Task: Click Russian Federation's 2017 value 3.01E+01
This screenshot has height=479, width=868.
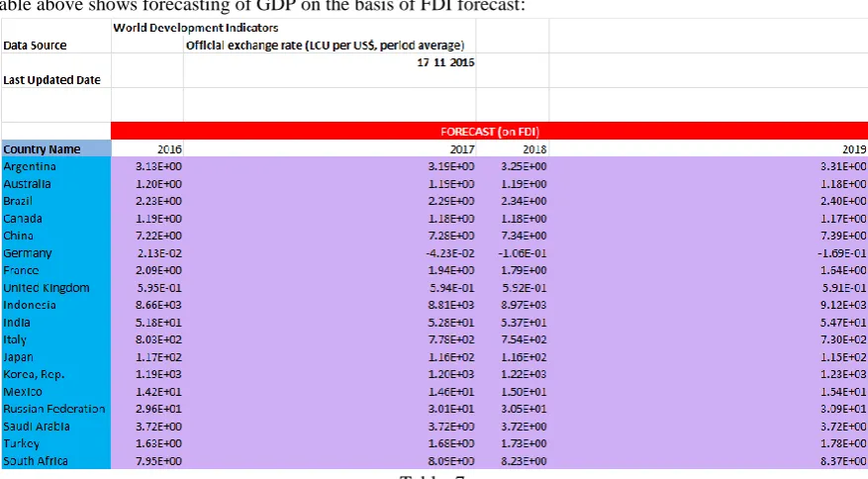Action: pyautogui.click(x=451, y=409)
